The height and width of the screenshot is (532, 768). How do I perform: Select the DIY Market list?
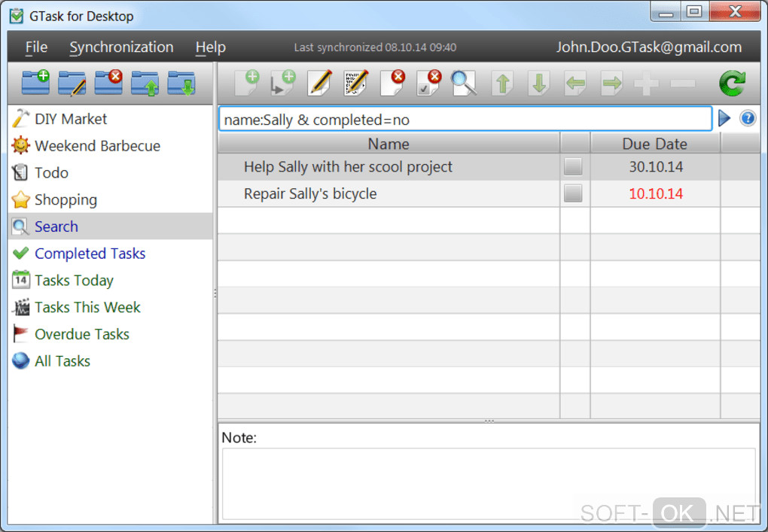[111, 119]
